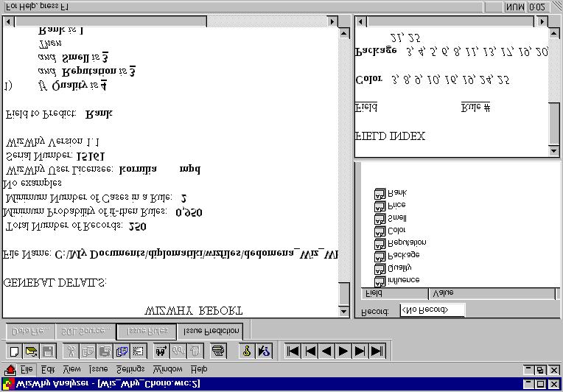
Task: Switch to the Data File tab
Action: click(x=30, y=332)
